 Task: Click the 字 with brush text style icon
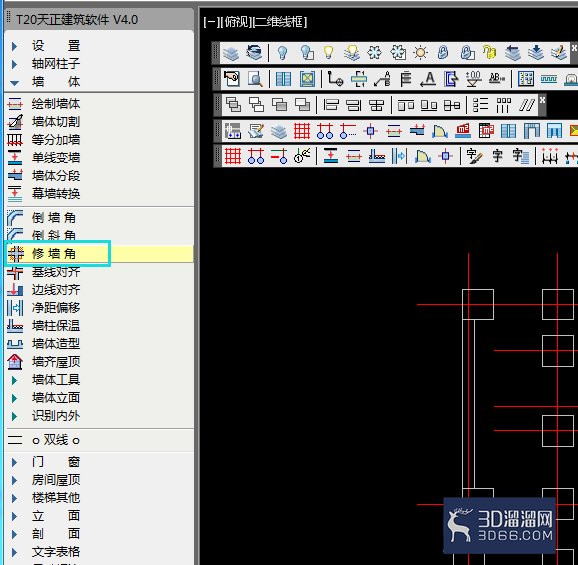(474, 156)
